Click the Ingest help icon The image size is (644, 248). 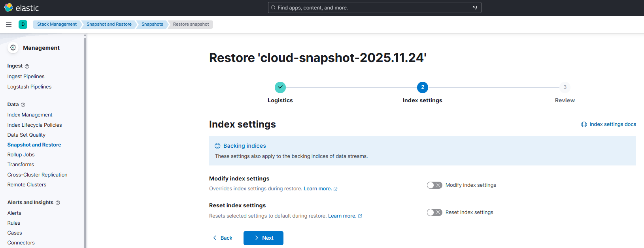tap(27, 66)
